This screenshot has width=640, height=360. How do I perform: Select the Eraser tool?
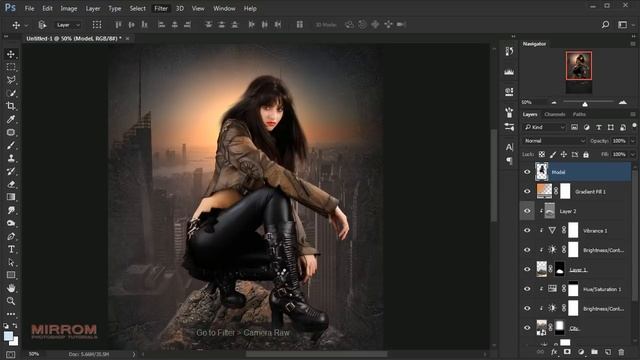(x=11, y=184)
